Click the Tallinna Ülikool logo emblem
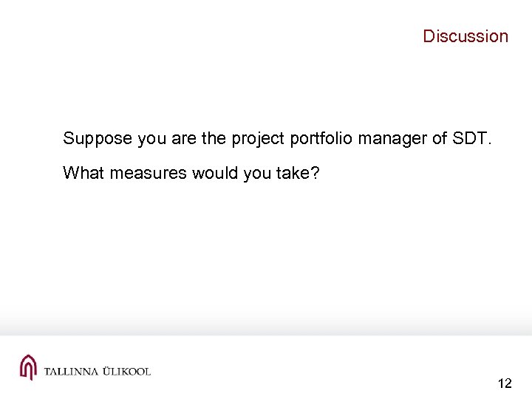This screenshot has height=399, width=532. pos(28,367)
